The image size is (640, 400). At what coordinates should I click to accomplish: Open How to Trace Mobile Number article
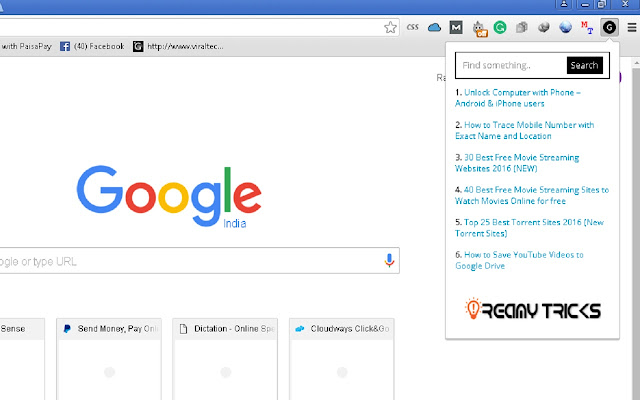524,130
